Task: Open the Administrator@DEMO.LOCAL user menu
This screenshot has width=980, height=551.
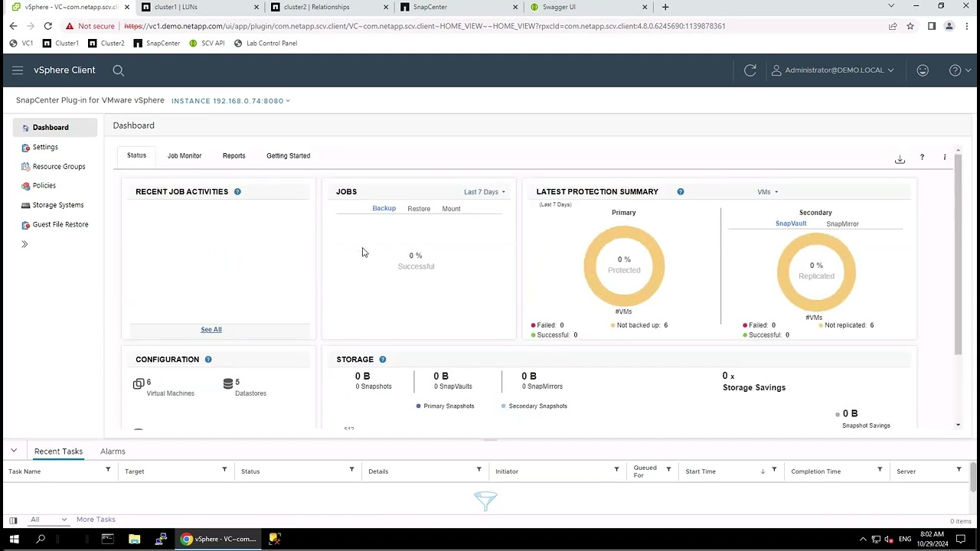Action: [x=833, y=70]
